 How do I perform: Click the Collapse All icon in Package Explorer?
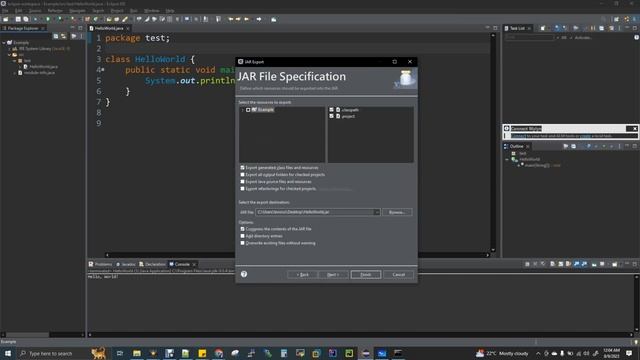(x=56, y=36)
